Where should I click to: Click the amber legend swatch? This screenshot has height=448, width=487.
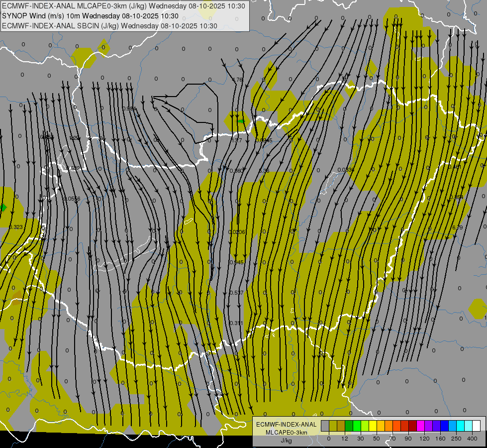click(x=381, y=426)
